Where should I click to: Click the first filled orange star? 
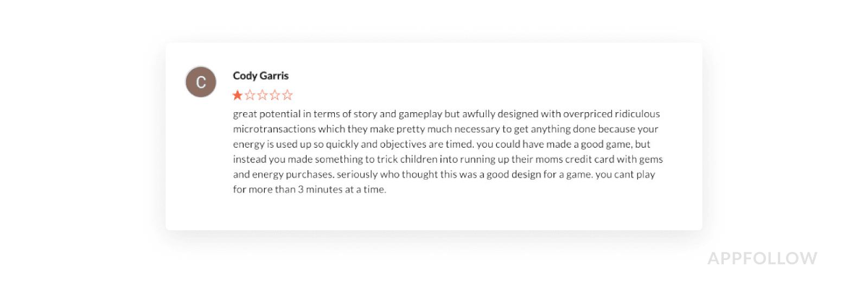pyautogui.click(x=238, y=96)
